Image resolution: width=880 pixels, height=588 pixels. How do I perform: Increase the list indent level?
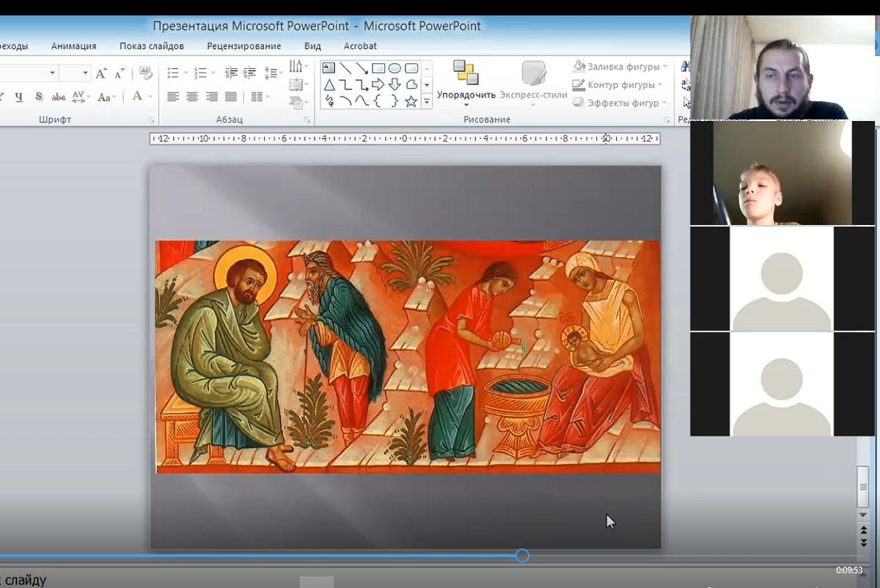pyautogui.click(x=250, y=73)
